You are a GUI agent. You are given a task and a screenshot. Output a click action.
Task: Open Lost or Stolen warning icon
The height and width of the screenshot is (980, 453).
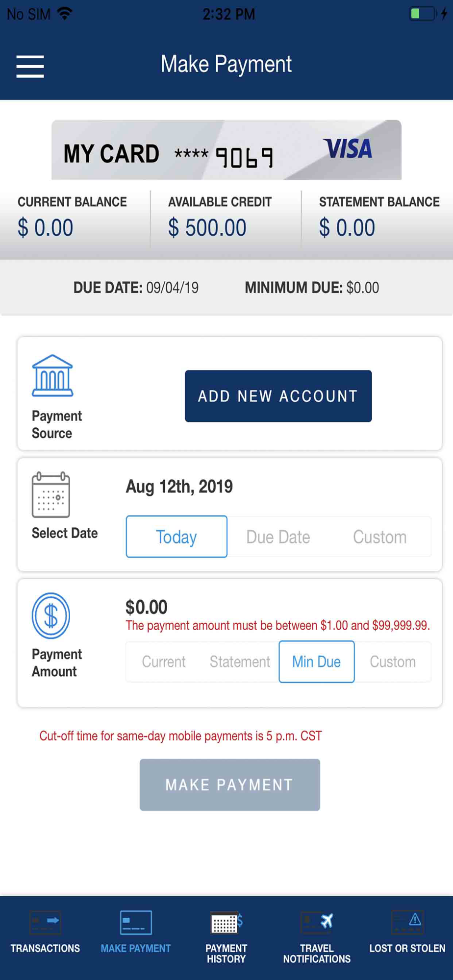[x=407, y=923]
